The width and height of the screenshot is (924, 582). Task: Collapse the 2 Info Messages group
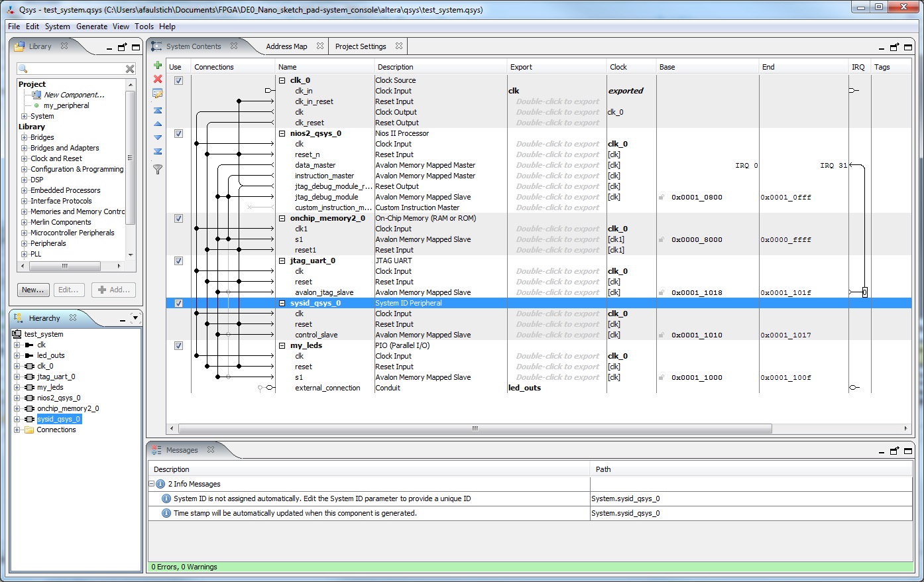coord(152,484)
